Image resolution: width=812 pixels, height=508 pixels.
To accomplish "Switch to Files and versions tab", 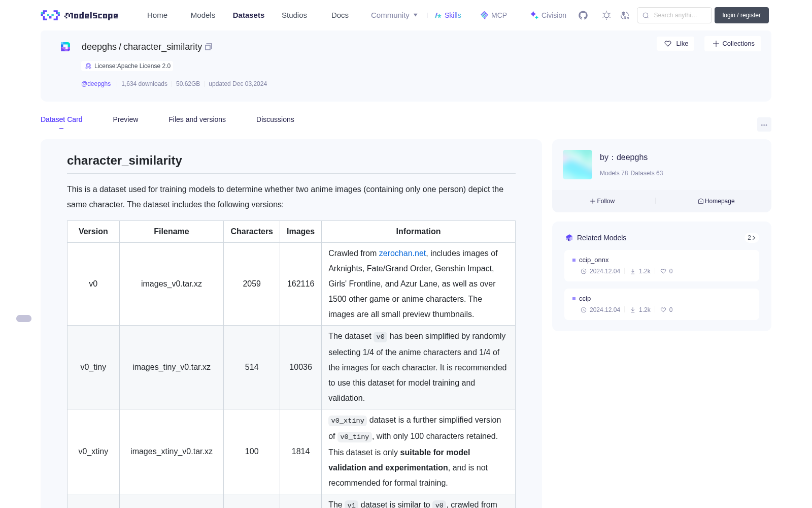I will [197, 119].
